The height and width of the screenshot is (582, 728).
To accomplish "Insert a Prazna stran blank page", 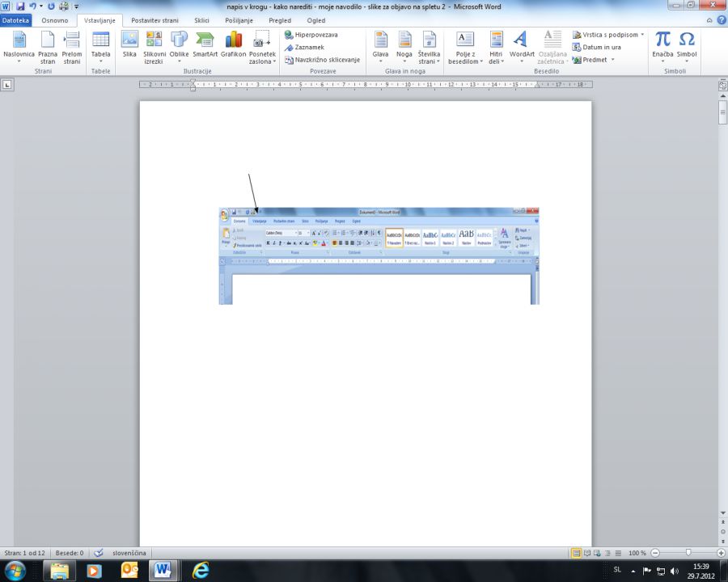I will tap(48, 48).
